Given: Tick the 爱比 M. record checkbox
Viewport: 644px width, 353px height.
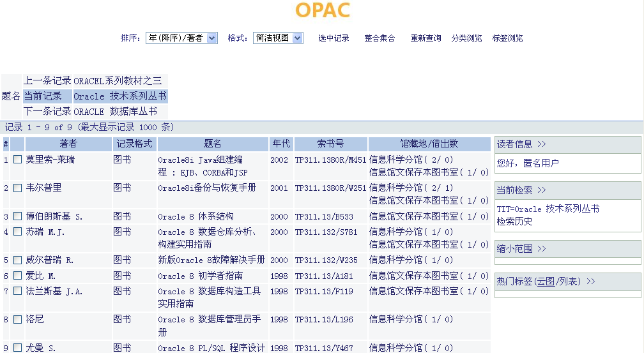Looking at the screenshot, I should pos(18,276).
